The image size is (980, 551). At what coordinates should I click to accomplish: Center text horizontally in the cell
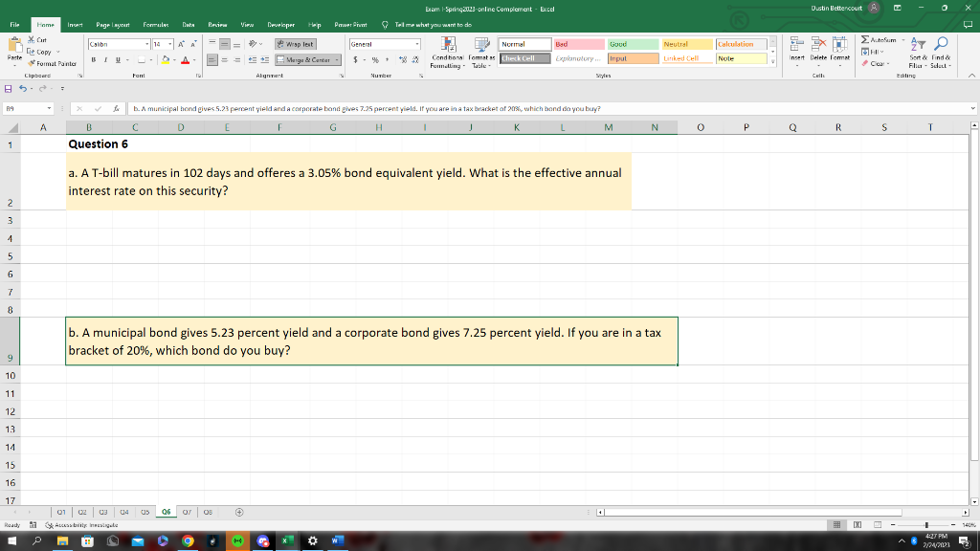(x=224, y=60)
